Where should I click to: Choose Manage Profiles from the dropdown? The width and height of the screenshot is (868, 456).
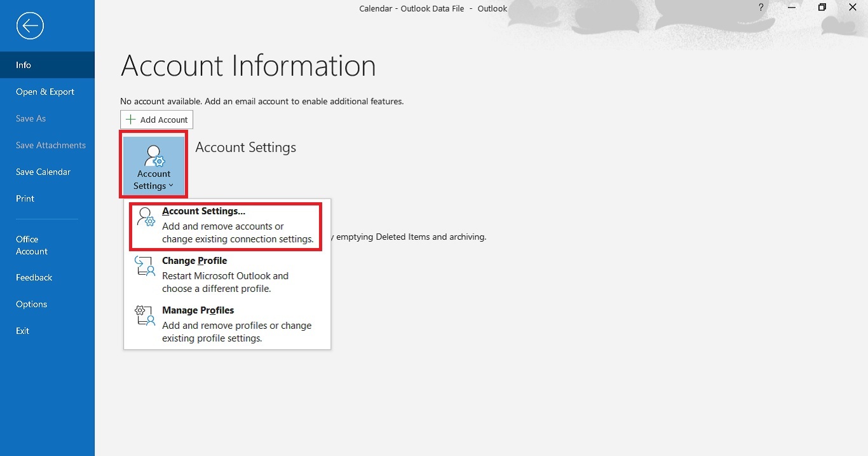click(x=227, y=324)
